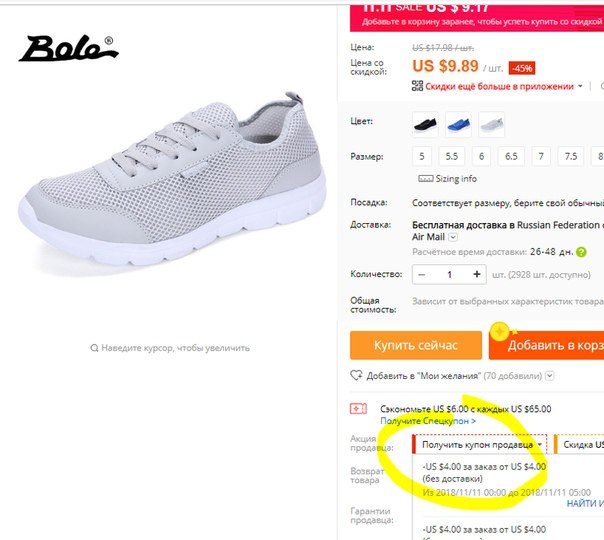Expand the wishlist dropdown arrow

(x=550, y=376)
